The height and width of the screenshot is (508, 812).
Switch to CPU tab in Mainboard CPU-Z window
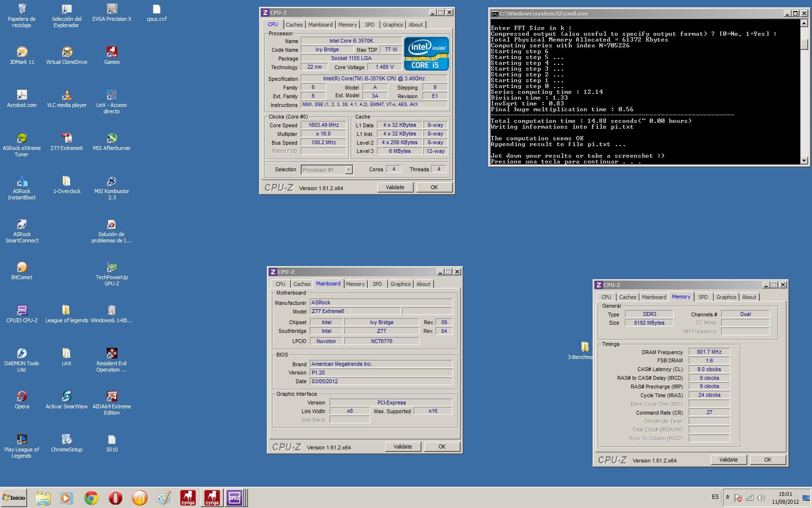point(280,284)
